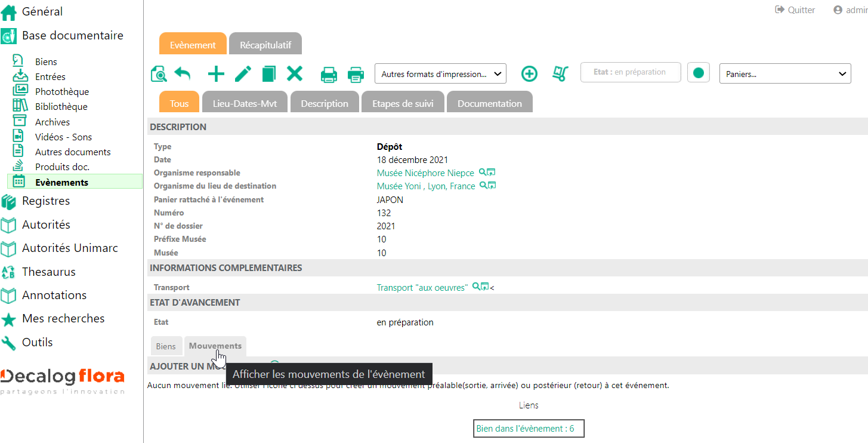Click the search-in-list magnifier document icon
The height and width of the screenshot is (443, 868).
click(x=159, y=74)
